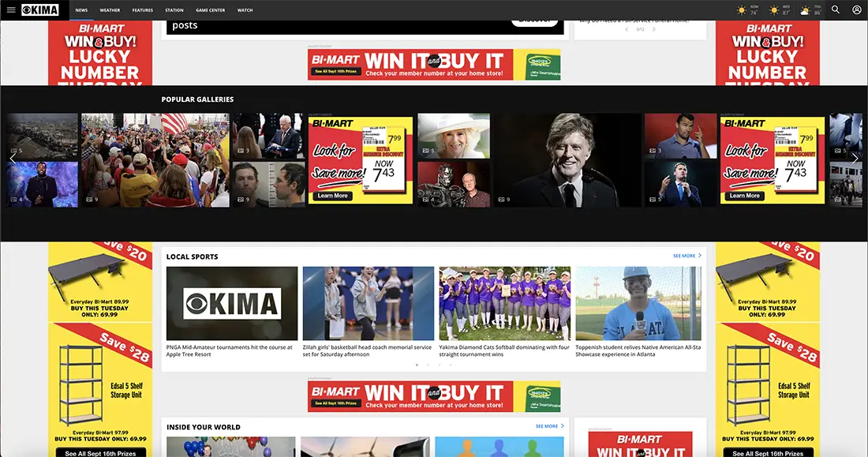Open the Watch menu

point(245,10)
